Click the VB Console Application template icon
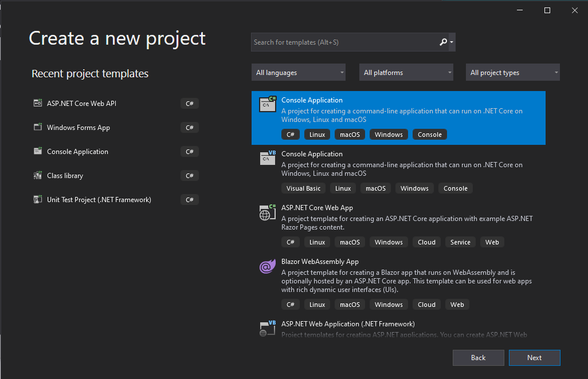 pos(268,157)
